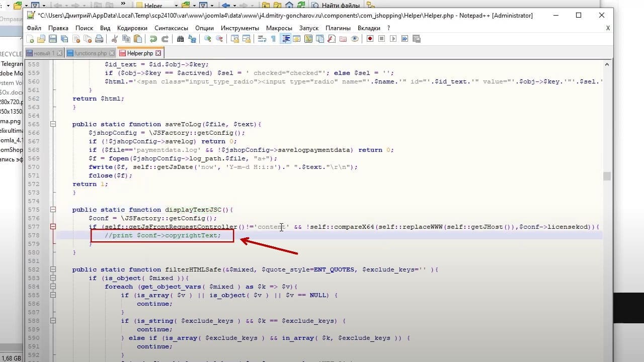Toggle the indent guide toolbar button
This screenshot has height=362, width=644.
[286, 39]
